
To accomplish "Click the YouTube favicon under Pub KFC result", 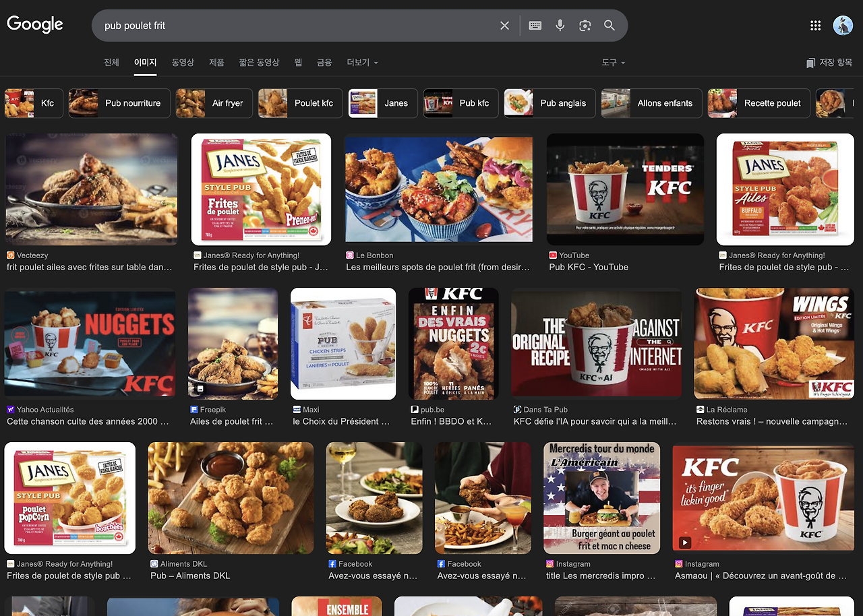I will (553, 255).
